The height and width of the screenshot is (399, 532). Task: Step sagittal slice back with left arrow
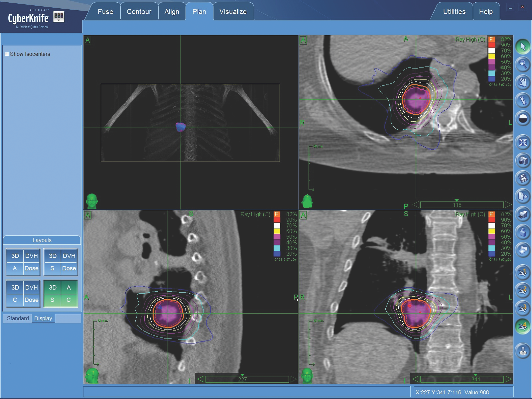pyautogui.click(x=200, y=379)
